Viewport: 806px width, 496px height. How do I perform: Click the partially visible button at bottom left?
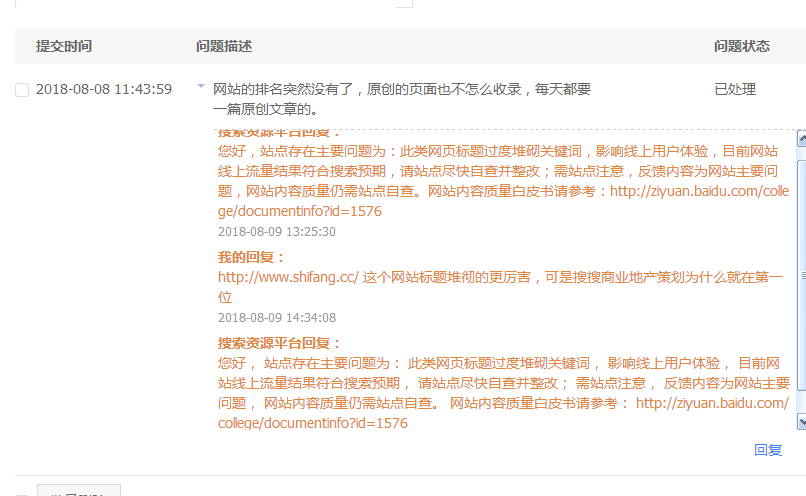79,490
